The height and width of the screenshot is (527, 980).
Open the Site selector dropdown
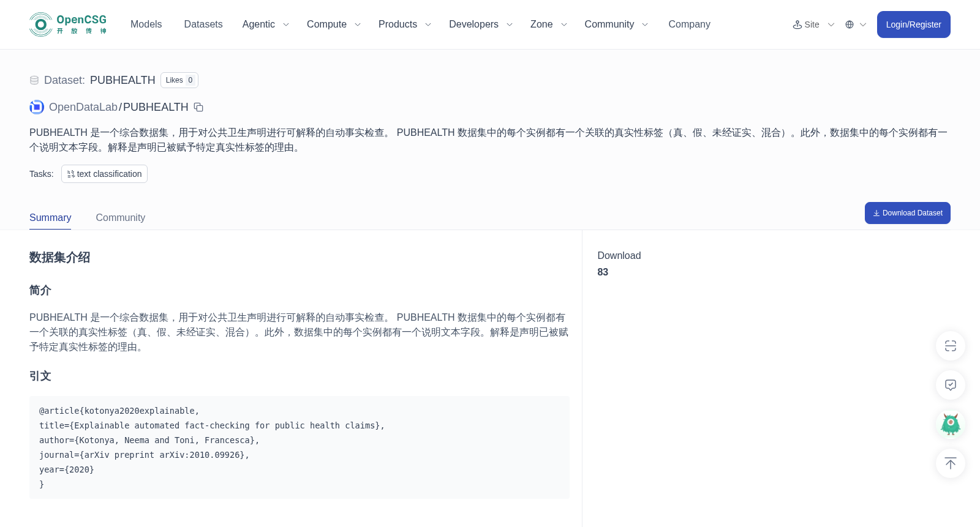coord(813,24)
